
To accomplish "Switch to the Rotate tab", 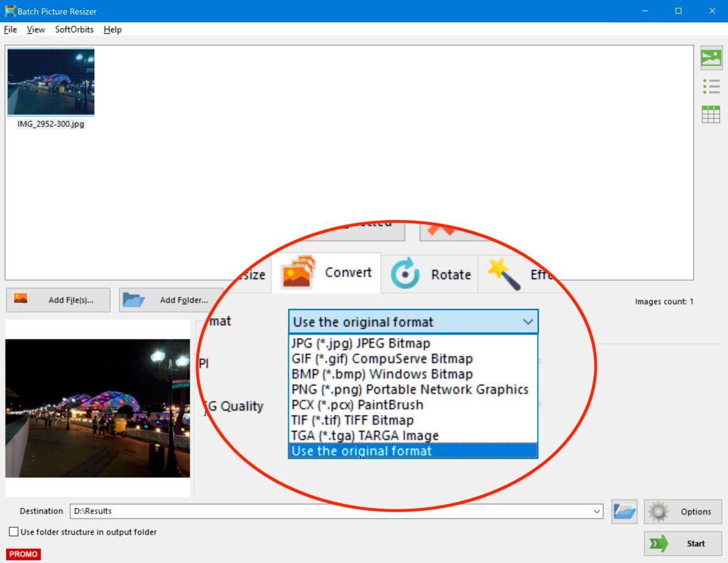I will click(451, 275).
